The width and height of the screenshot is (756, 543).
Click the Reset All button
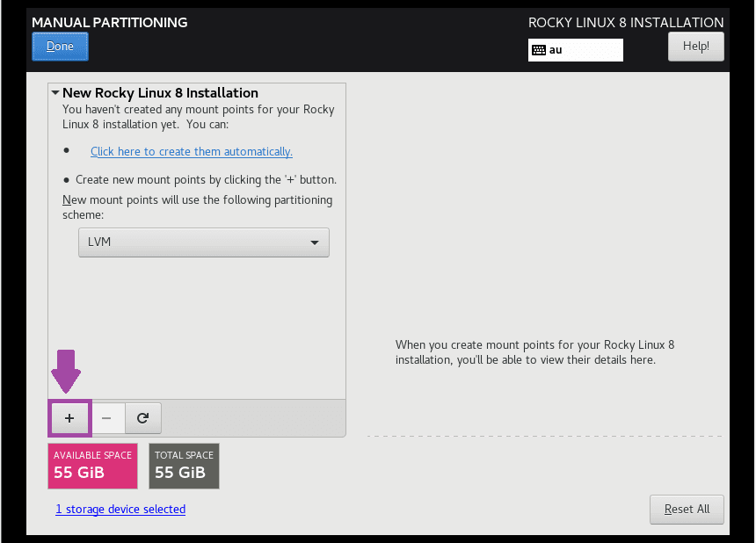(687, 510)
